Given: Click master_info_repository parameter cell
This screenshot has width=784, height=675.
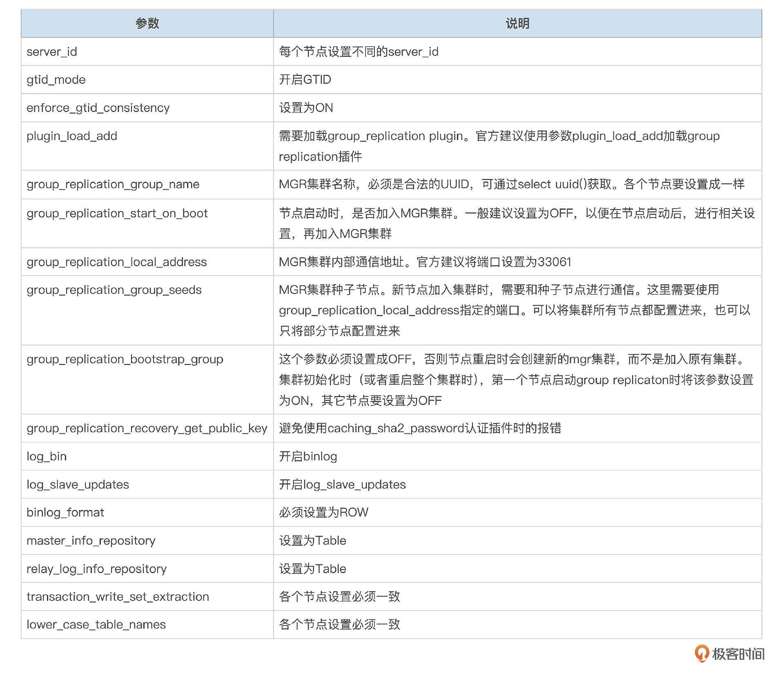Looking at the screenshot, I should (91, 541).
